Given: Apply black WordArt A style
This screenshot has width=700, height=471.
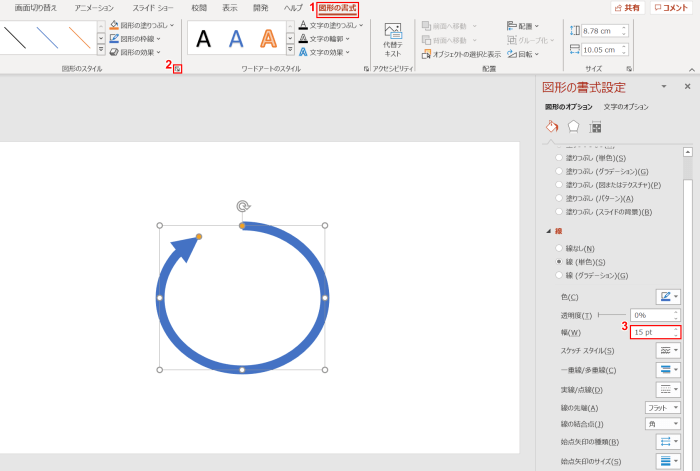Looking at the screenshot, I should coord(204,39).
